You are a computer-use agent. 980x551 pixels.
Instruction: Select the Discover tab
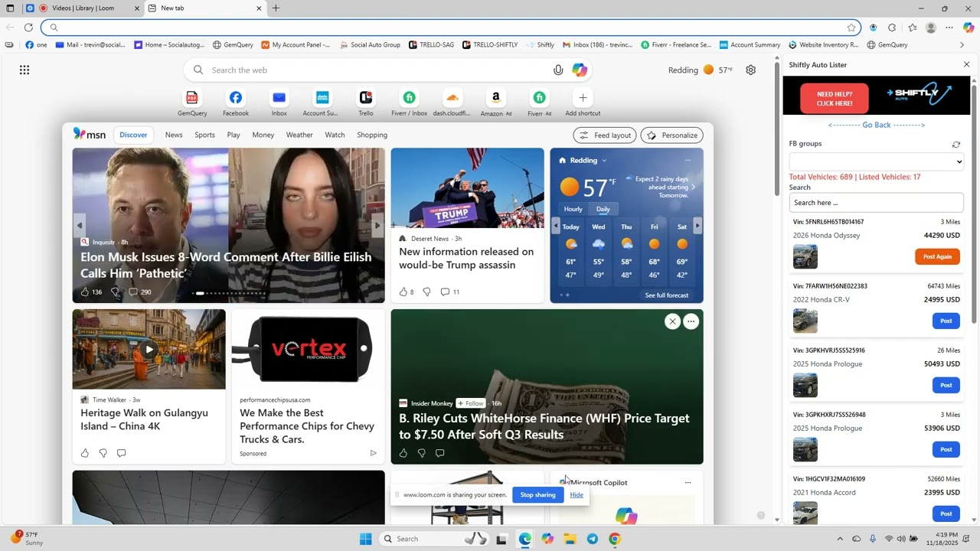click(133, 135)
